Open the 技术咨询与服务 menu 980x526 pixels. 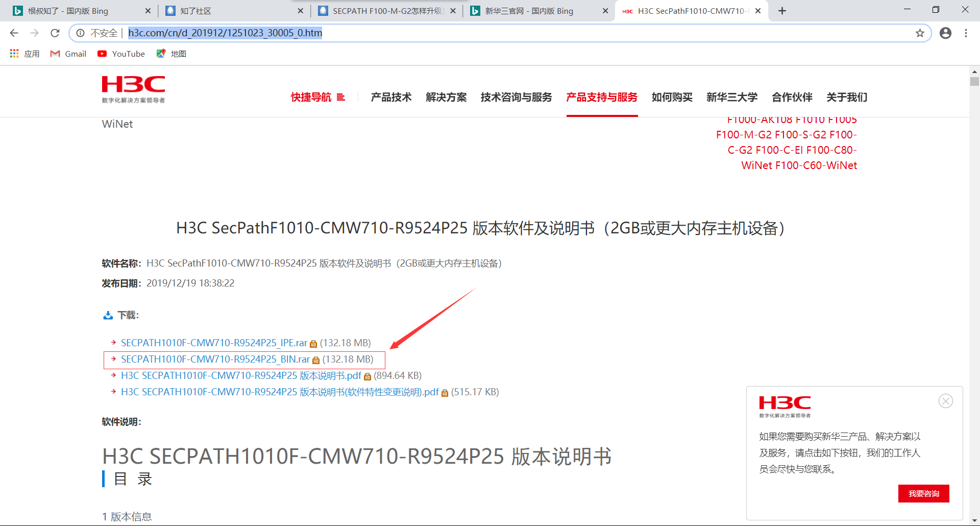pos(516,97)
